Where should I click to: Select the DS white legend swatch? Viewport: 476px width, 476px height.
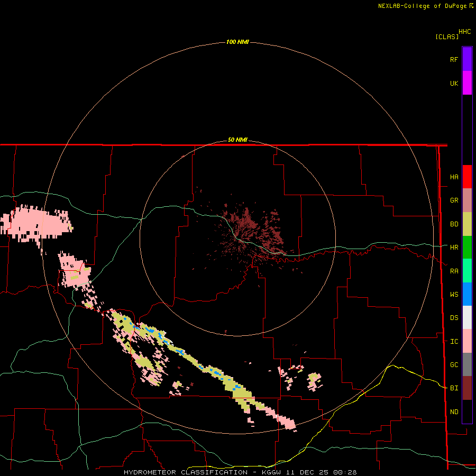[467, 317]
